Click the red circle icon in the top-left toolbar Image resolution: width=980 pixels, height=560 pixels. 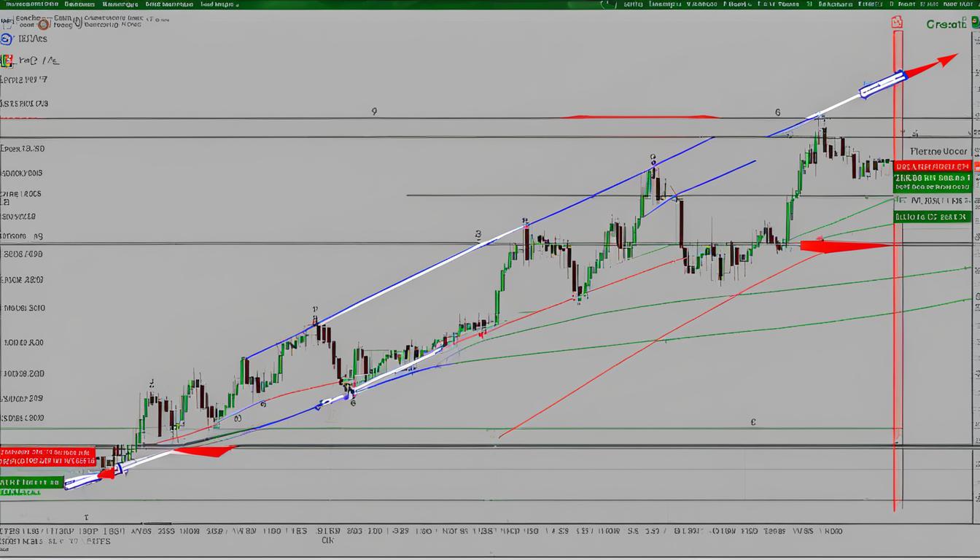click(x=43, y=23)
